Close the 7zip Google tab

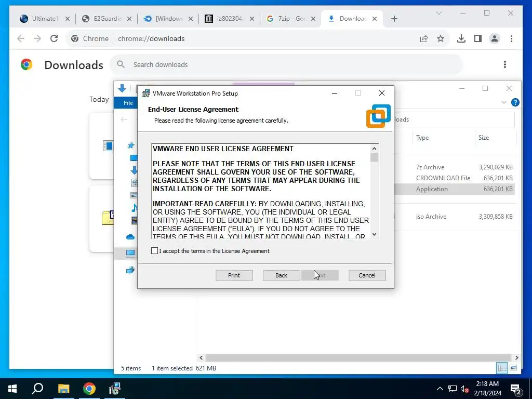pyautogui.click(x=313, y=19)
